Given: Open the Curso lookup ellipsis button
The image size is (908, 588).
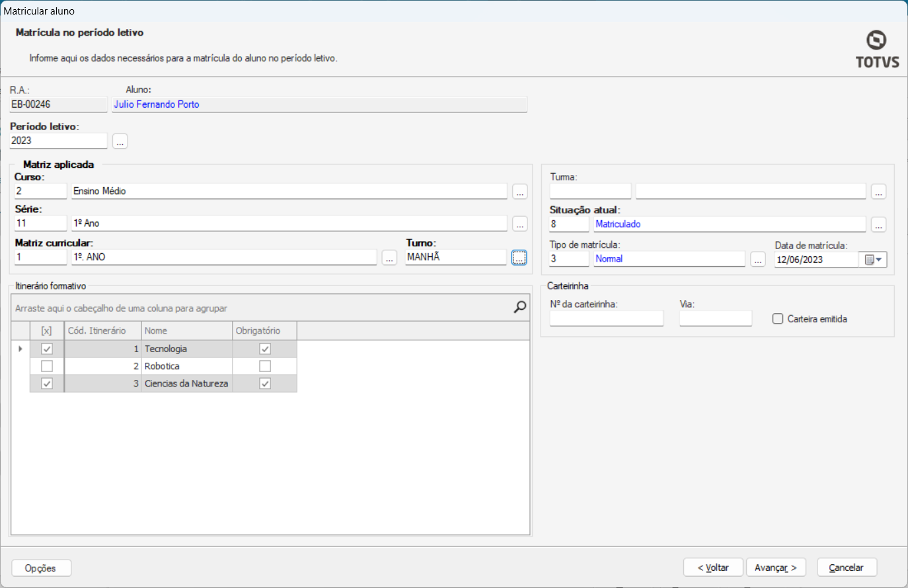Looking at the screenshot, I should [520, 192].
